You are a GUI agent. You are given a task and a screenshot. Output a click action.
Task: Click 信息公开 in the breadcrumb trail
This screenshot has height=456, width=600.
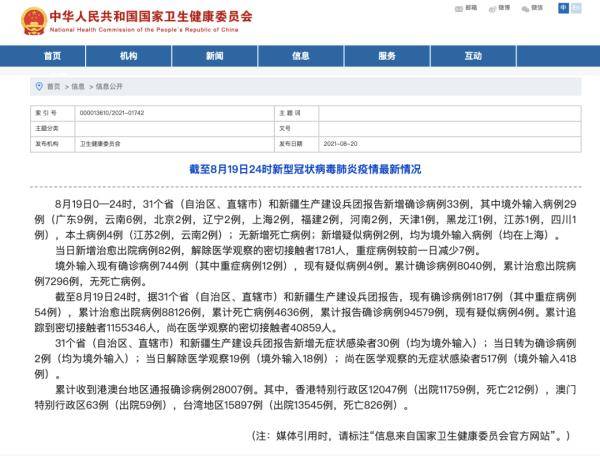pyautogui.click(x=109, y=86)
